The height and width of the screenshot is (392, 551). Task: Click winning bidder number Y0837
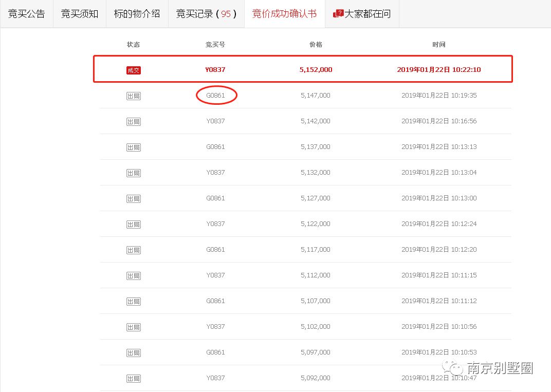point(215,70)
